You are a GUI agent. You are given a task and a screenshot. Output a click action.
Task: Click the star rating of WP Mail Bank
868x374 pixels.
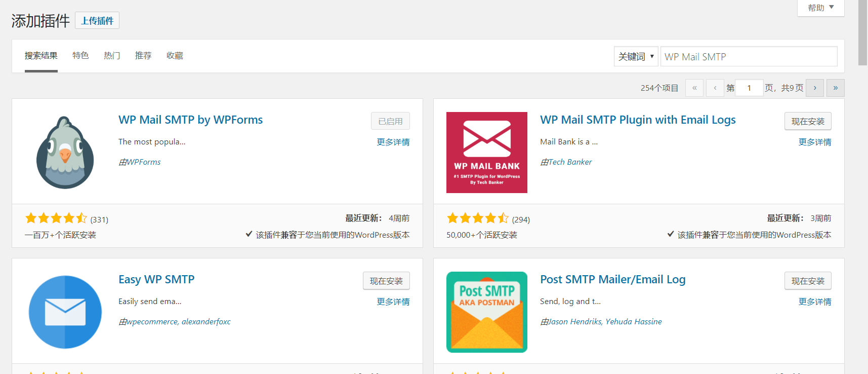tap(478, 218)
